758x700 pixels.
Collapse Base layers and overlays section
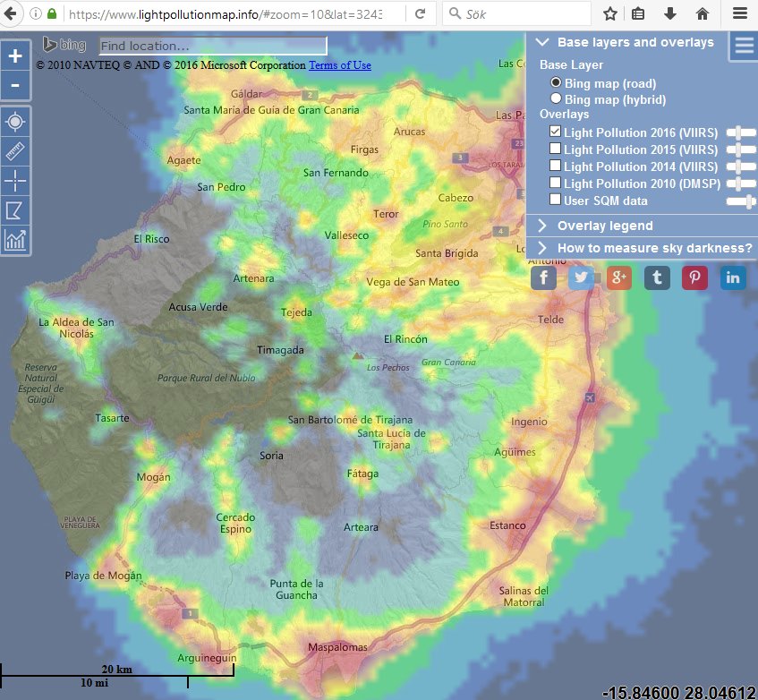click(542, 42)
